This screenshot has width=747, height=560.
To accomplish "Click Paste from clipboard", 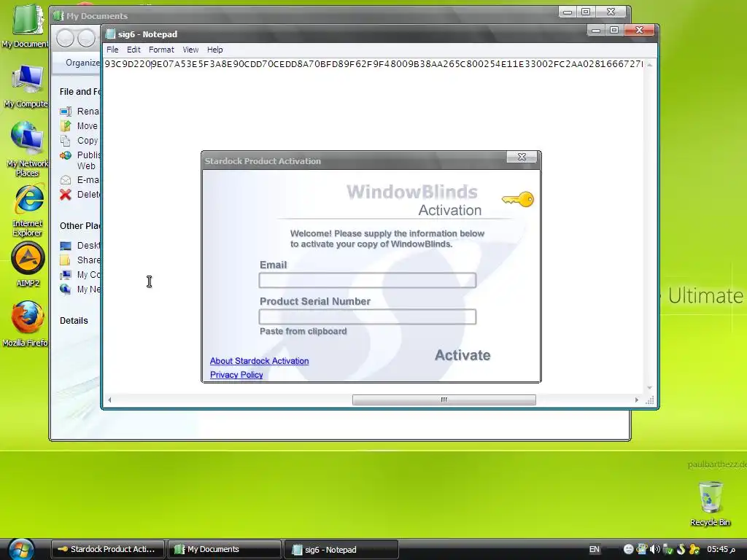I will [303, 332].
